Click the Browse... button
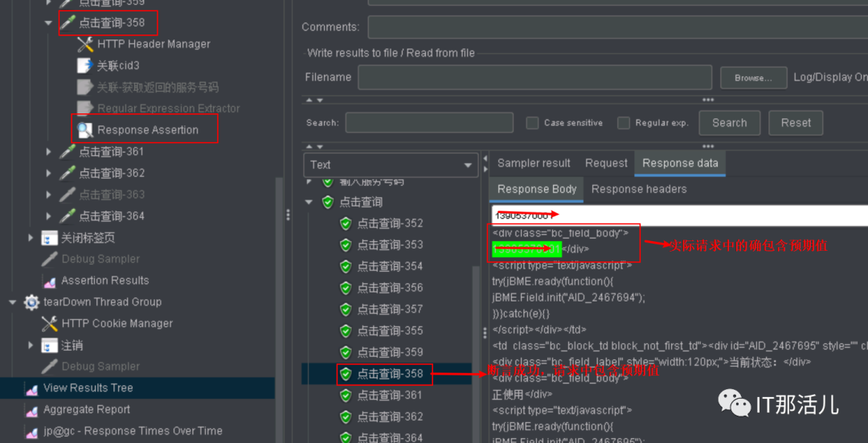Viewport: 868px width, 443px height. point(753,78)
